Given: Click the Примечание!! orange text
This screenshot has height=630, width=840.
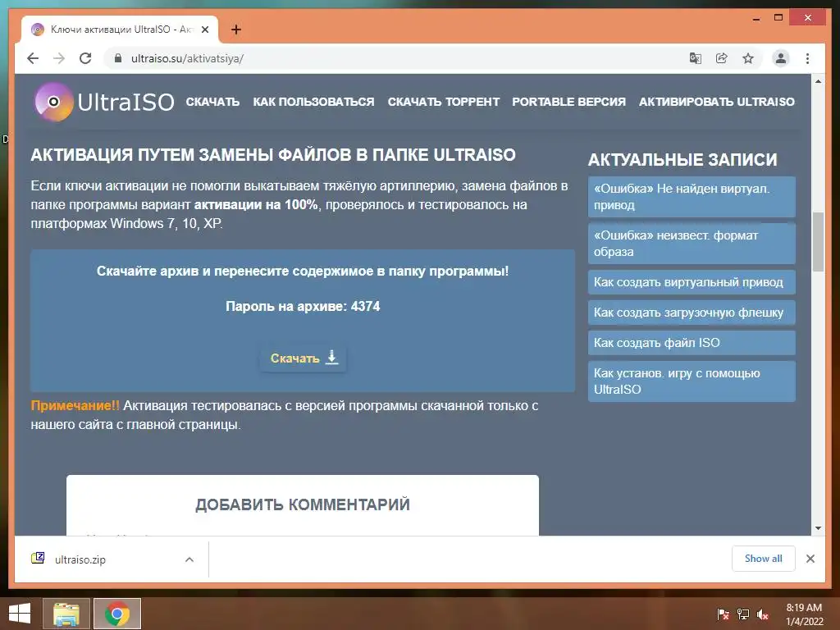Looking at the screenshot, I should [75, 405].
